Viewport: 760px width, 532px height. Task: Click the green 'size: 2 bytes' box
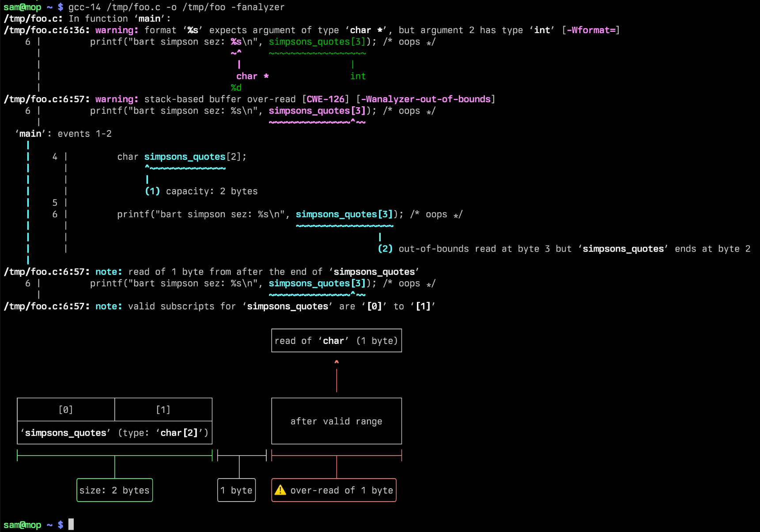coord(114,490)
